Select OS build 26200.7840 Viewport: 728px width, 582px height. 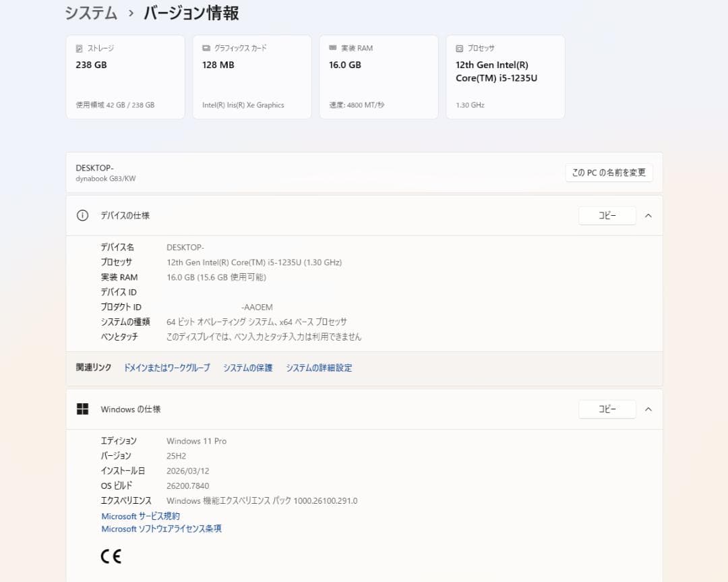pyautogui.click(x=187, y=486)
